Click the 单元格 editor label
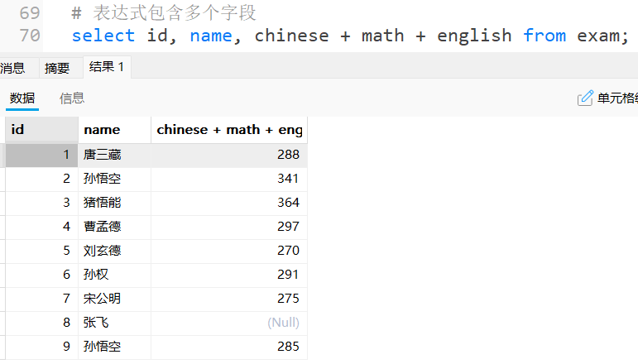The image size is (638, 364). 617,98
